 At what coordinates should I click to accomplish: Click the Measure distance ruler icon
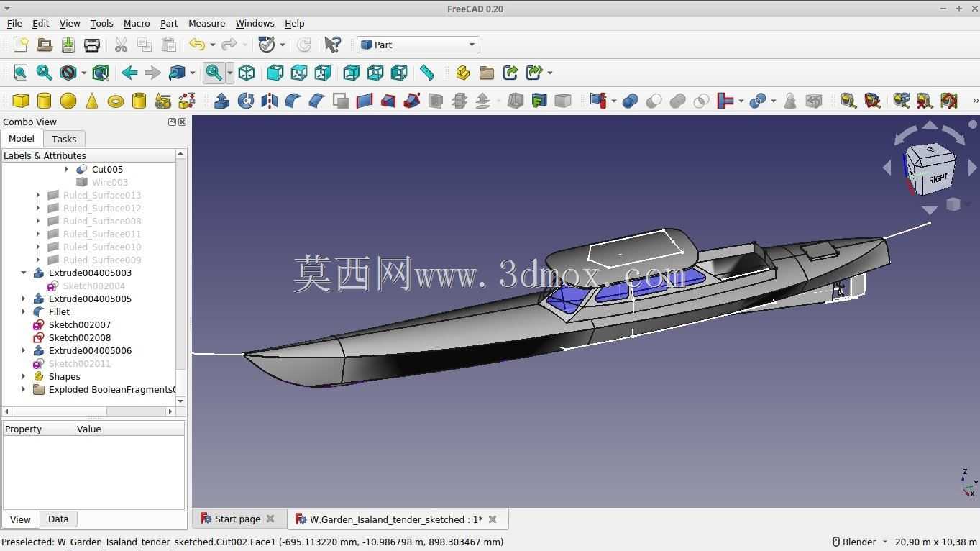pos(427,73)
